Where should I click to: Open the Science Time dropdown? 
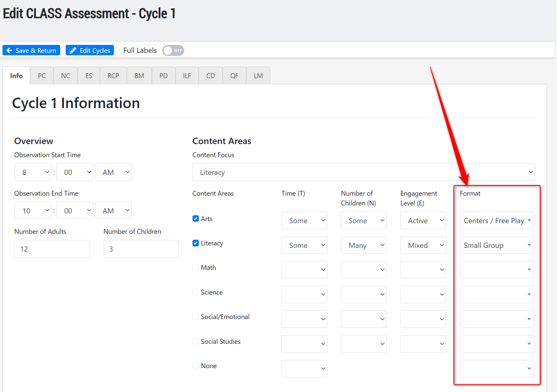click(x=304, y=294)
